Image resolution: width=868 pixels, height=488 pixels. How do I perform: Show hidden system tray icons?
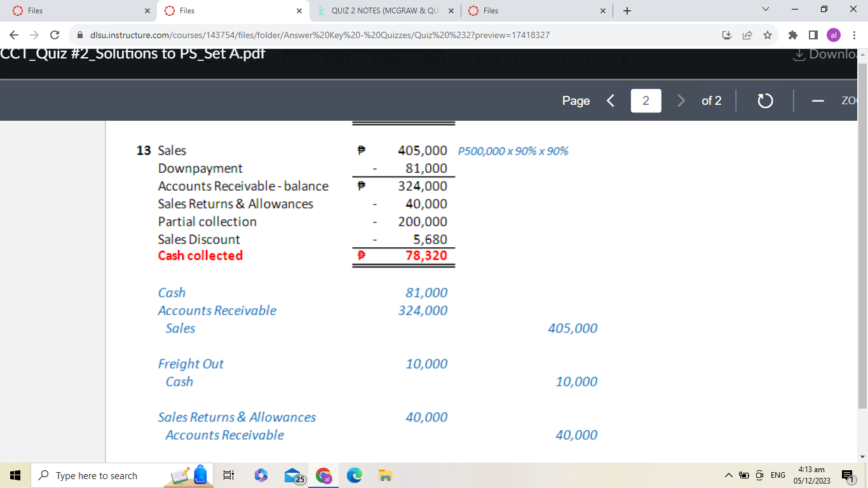tap(726, 475)
